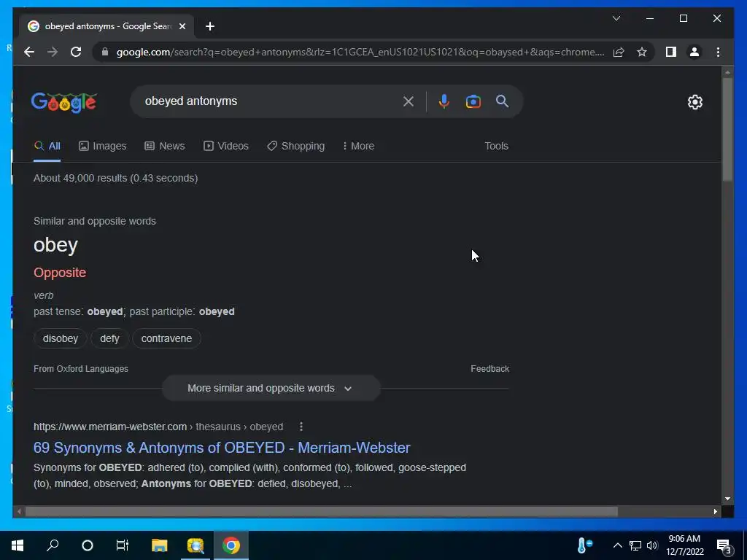
Task: Click the red 'Opposite' heading
Action: (60, 273)
